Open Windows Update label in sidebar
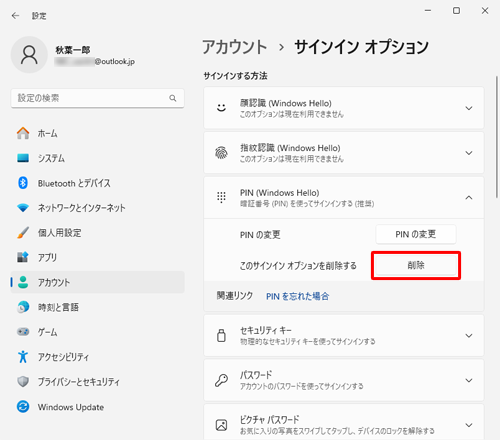Image resolution: width=500 pixels, height=440 pixels. (71, 407)
